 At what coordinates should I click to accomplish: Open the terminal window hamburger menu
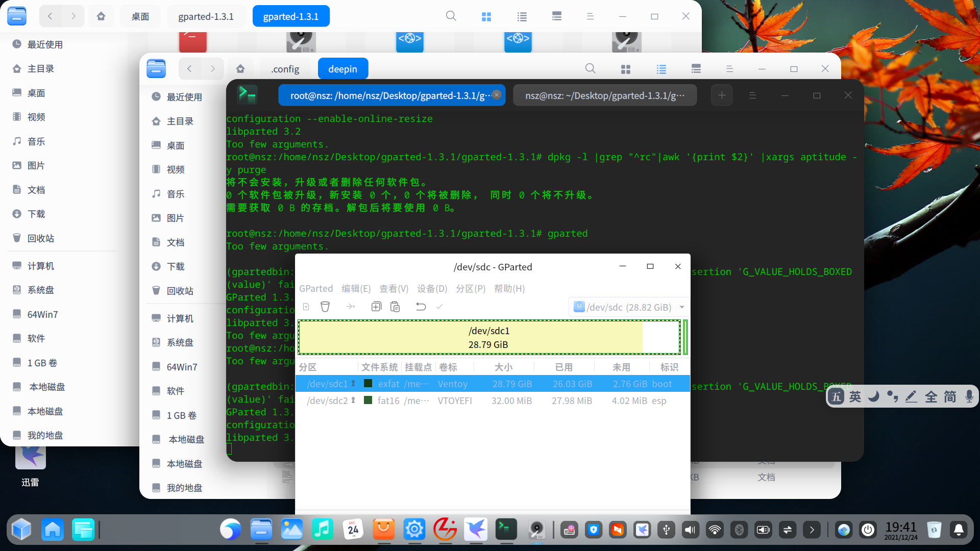pos(752,95)
